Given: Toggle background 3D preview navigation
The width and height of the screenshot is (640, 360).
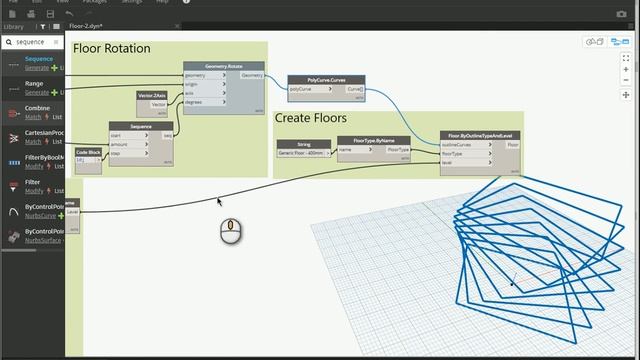Looking at the screenshot, I should pos(595,42).
